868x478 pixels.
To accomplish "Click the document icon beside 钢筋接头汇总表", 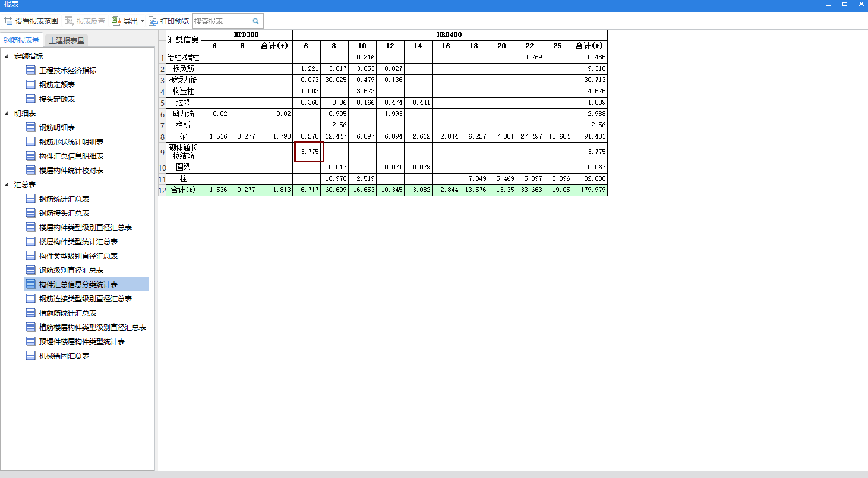I will pyautogui.click(x=31, y=213).
